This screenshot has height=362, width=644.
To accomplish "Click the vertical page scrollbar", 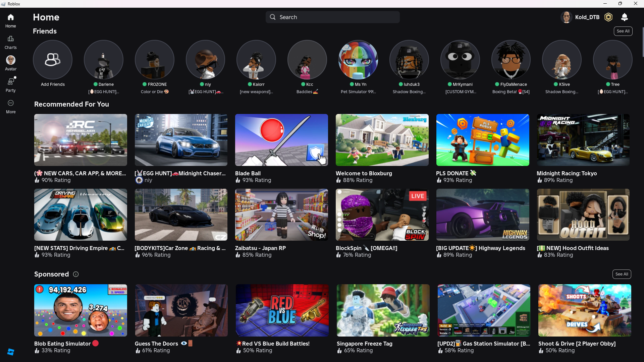I will coord(643,42).
